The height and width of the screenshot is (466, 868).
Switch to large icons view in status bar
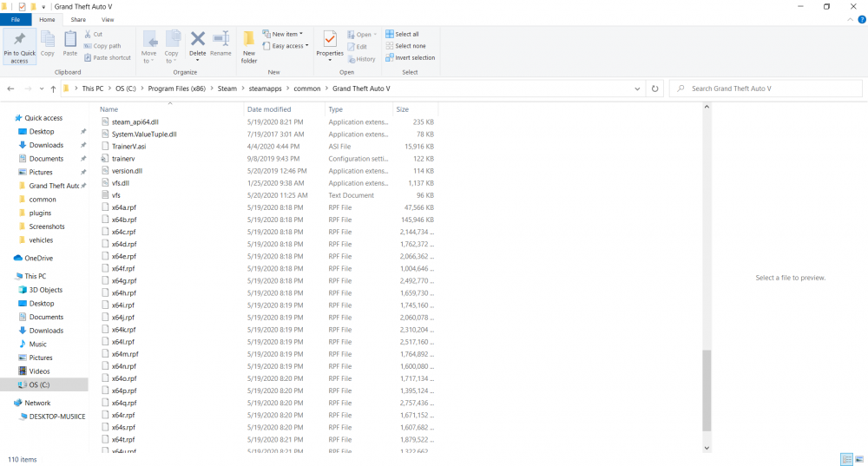click(859, 459)
